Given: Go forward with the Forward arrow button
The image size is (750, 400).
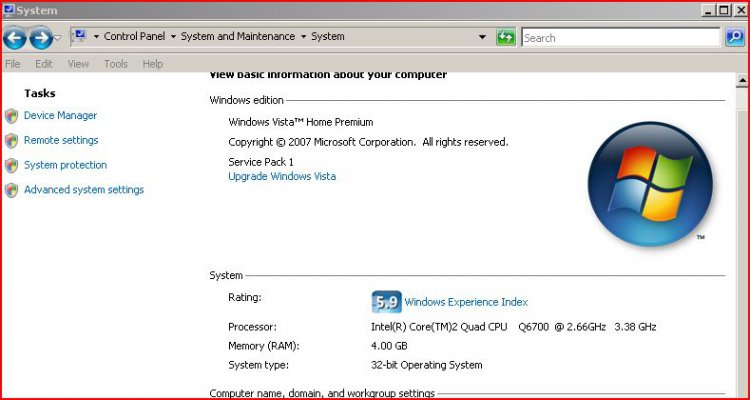Looking at the screenshot, I should pyautogui.click(x=41, y=38).
